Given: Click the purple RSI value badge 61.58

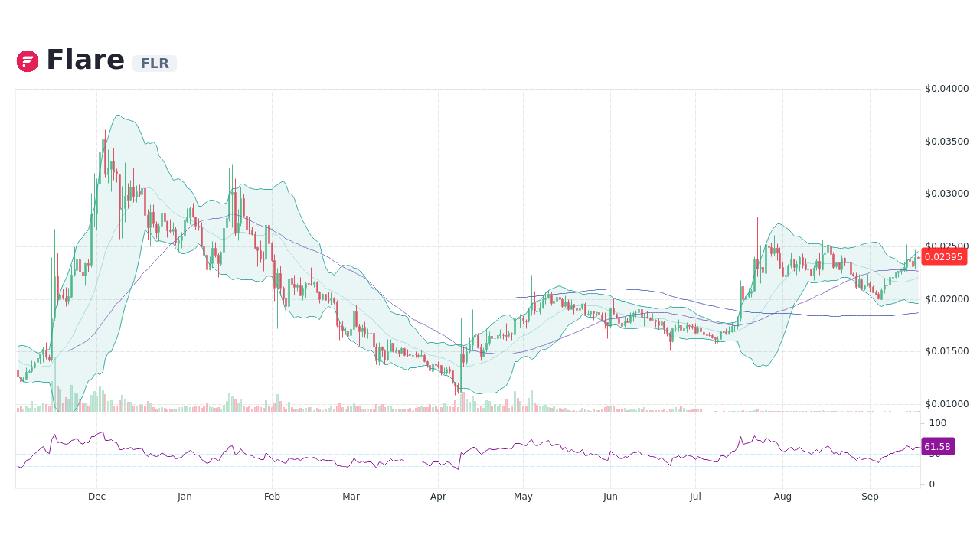Looking at the screenshot, I should pos(938,445).
